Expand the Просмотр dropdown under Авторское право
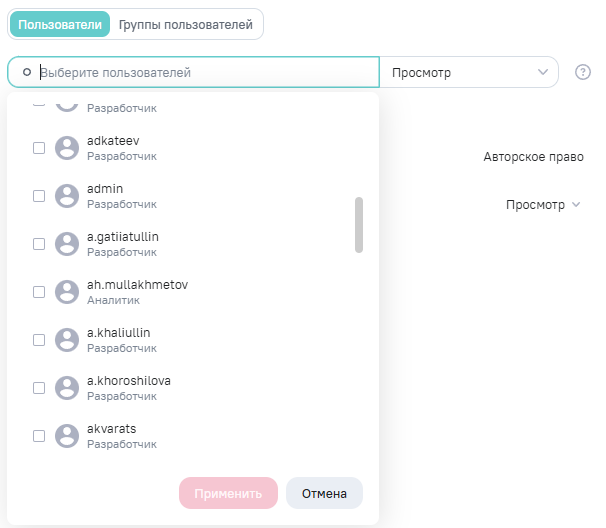 (x=543, y=205)
